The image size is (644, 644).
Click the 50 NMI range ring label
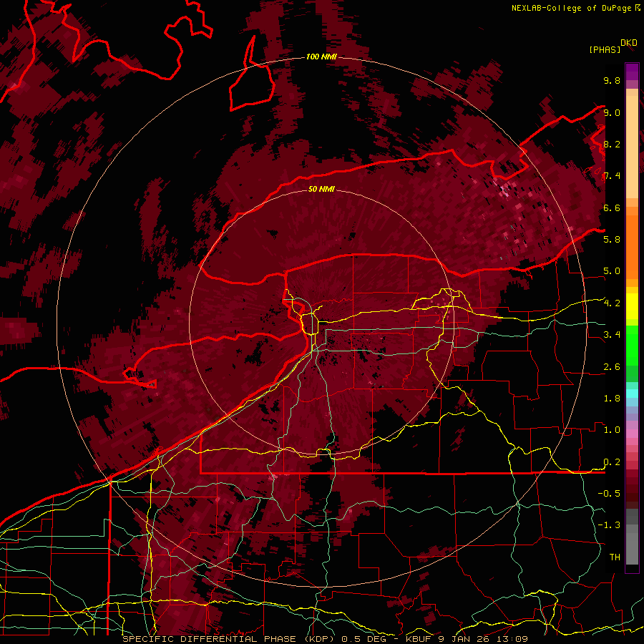coord(321,189)
